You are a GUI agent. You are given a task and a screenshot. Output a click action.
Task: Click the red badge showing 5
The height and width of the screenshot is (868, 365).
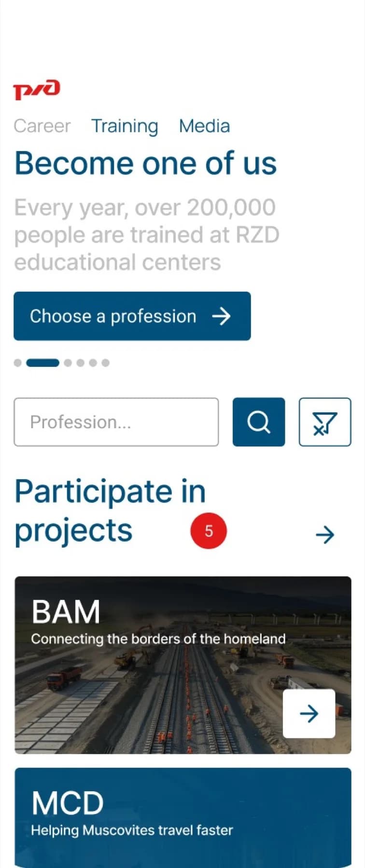coord(209,531)
